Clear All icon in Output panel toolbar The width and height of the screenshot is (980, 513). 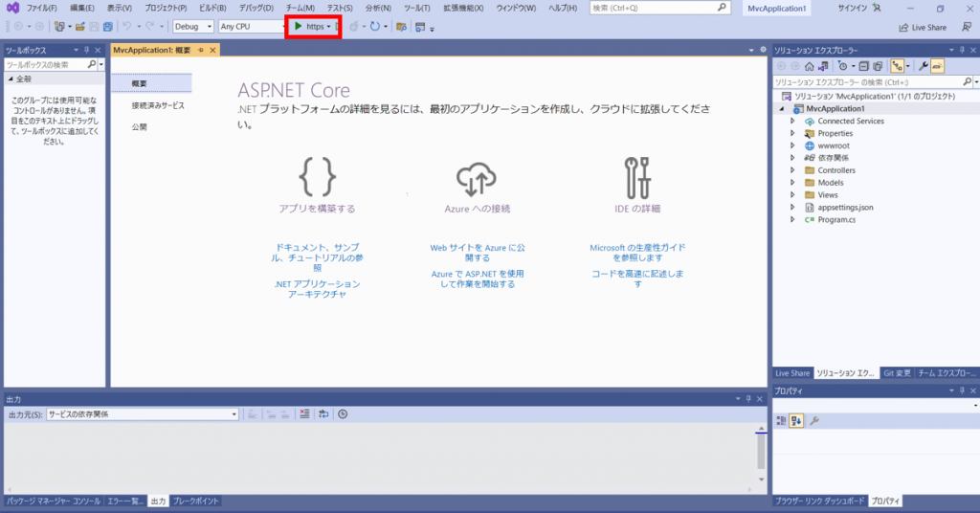point(304,414)
